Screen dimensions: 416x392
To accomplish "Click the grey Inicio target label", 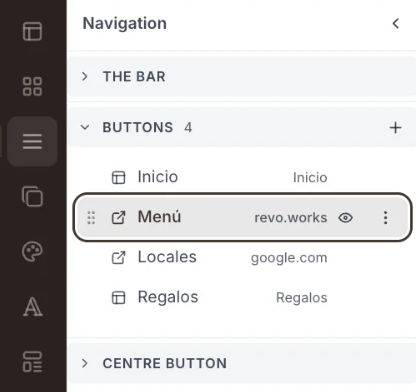I will coord(310,177).
